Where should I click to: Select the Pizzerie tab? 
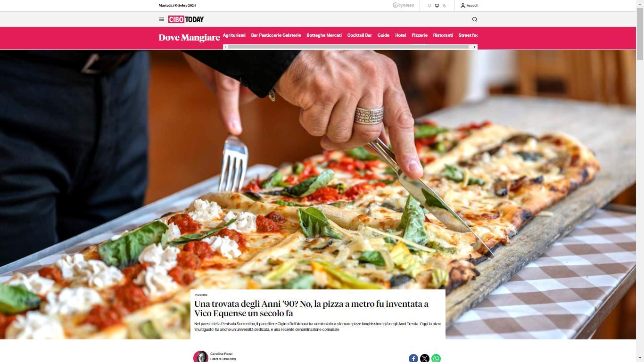coord(420,35)
